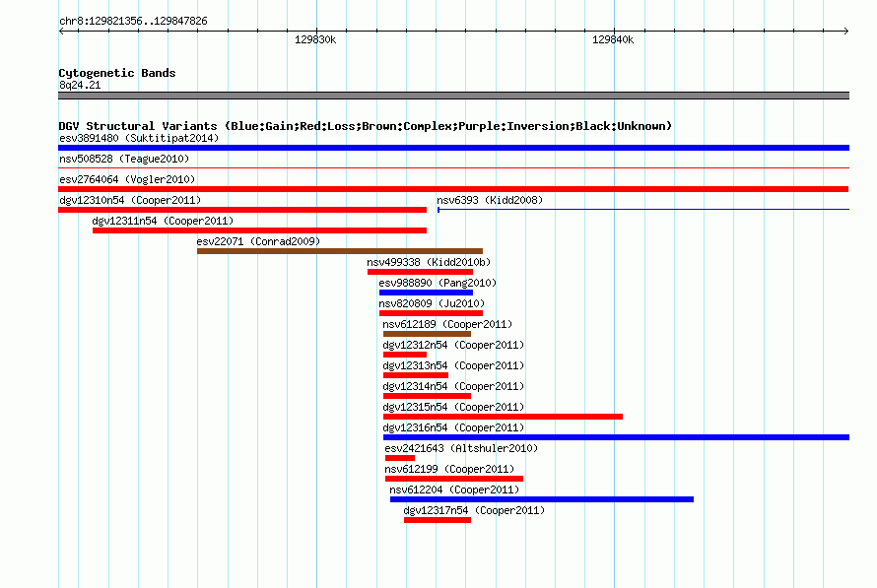Open the dgv12317n54 (Cooper2011) label
Viewport: 877px width, 588px height.
474,510
